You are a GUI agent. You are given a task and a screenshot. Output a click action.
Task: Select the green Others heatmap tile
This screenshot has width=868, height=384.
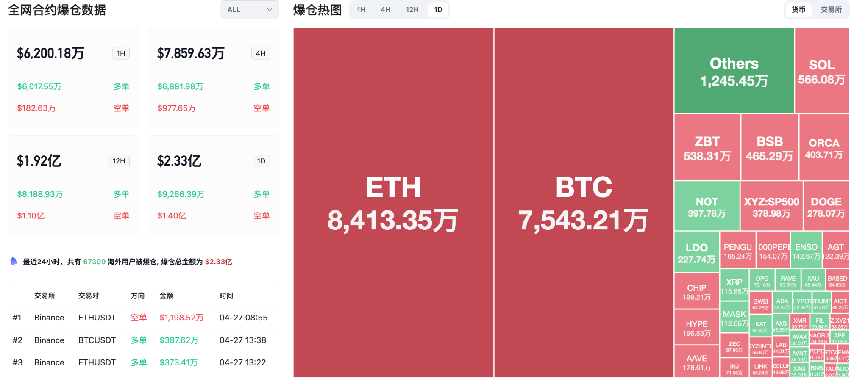pyautogui.click(x=734, y=71)
